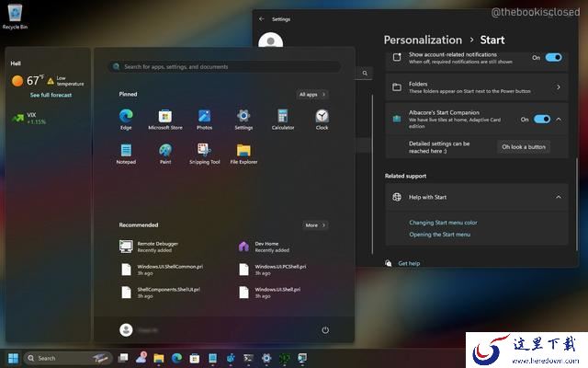
Task: Launch Microsoft Store from pinned apps
Action: tap(165, 120)
